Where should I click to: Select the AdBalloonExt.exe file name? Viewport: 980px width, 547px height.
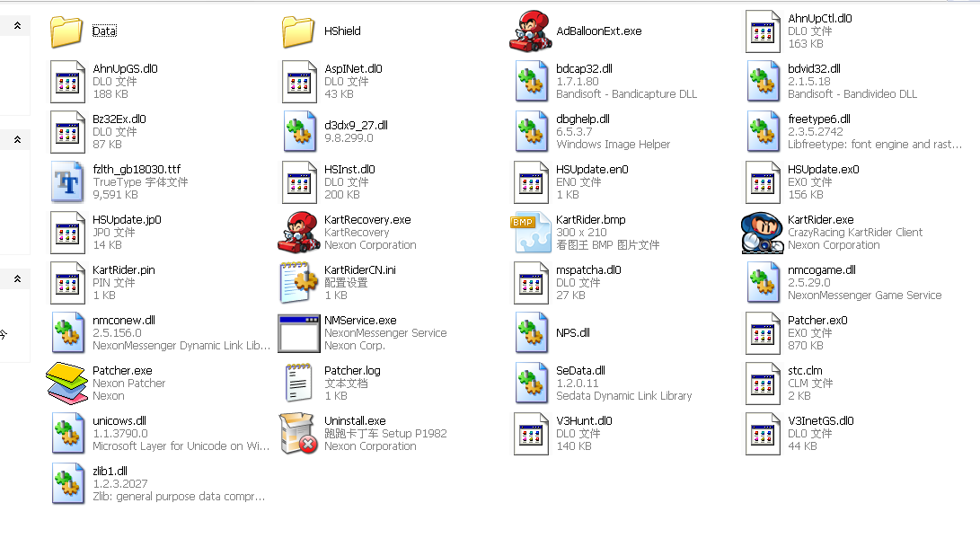(x=598, y=31)
